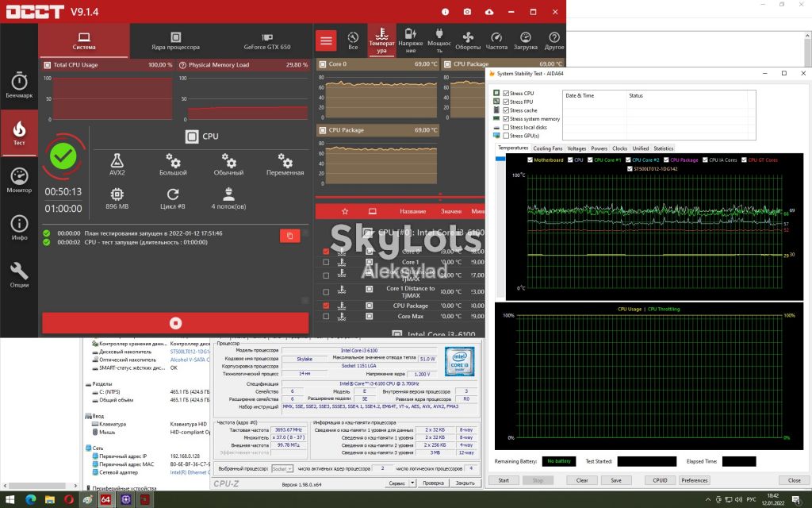Click the Alcohol V-SATA link in AIDA64 report
The height and width of the screenshot is (508, 812).
[190, 360]
